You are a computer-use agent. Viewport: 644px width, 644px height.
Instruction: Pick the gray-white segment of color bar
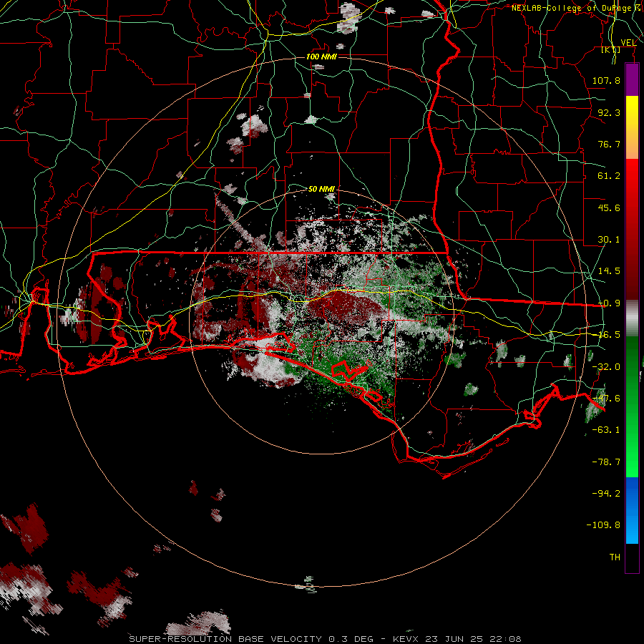point(632,318)
